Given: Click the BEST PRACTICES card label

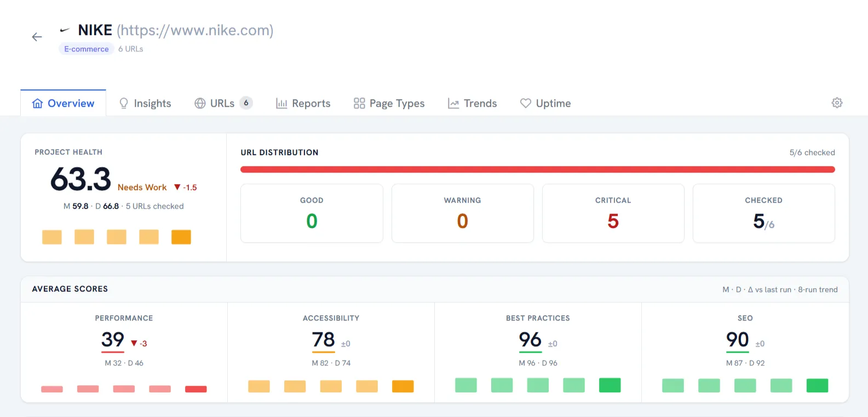Looking at the screenshot, I should click(x=538, y=318).
